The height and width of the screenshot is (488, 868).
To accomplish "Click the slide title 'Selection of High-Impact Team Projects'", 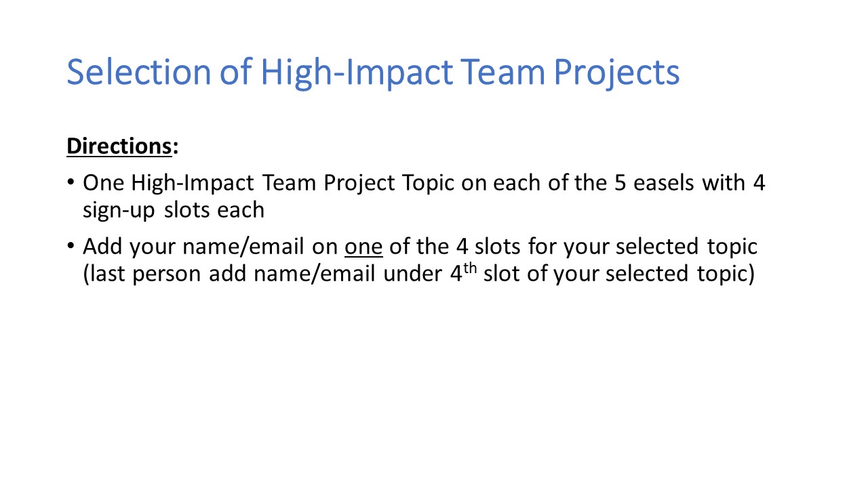I will tap(373, 73).
